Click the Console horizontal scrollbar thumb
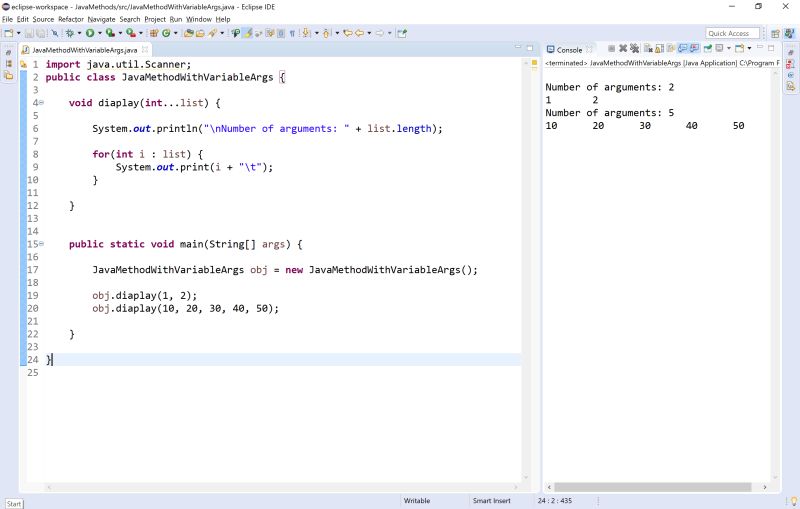Image resolution: width=800 pixels, height=509 pixels. [x=653, y=487]
